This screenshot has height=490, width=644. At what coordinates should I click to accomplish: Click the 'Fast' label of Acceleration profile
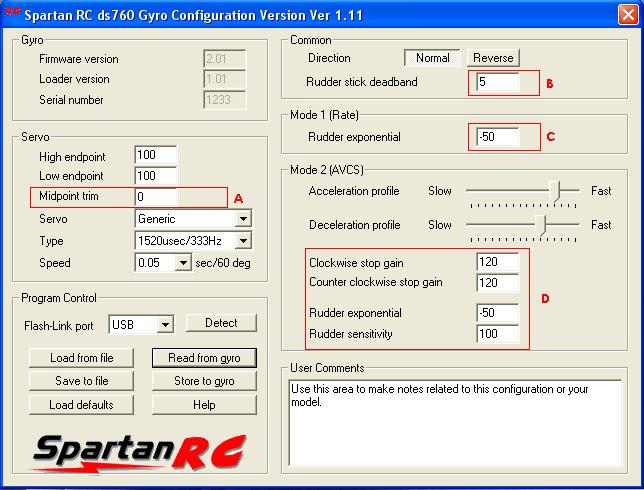601,191
